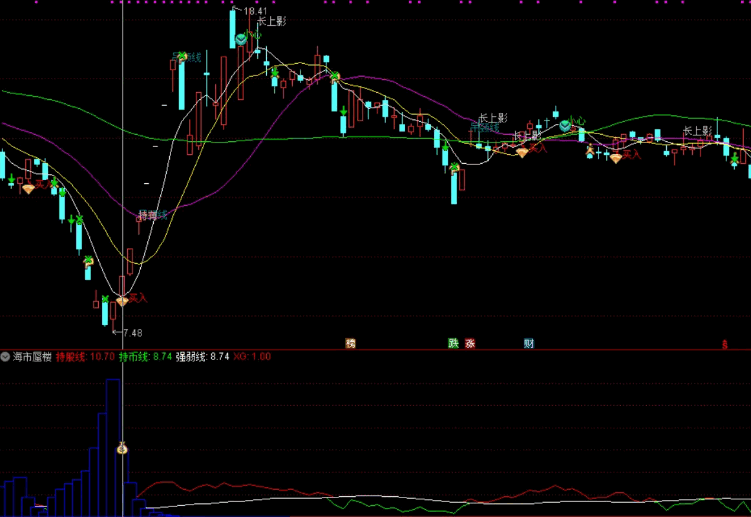This screenshot has width=751, height=517.
Task: Click the green check icon near 18.41 high
Action: 241,39
